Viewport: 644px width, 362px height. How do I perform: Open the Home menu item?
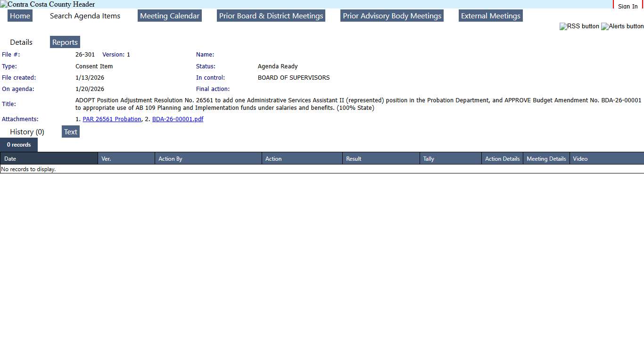click(x=20, y=16)
